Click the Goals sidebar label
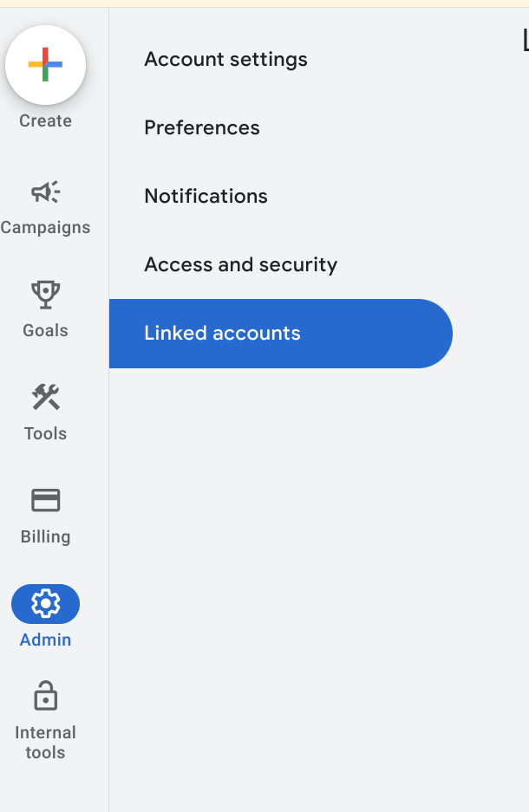This screenshot has height=812, width=529. pyautogui.click(x=45, y=330)
